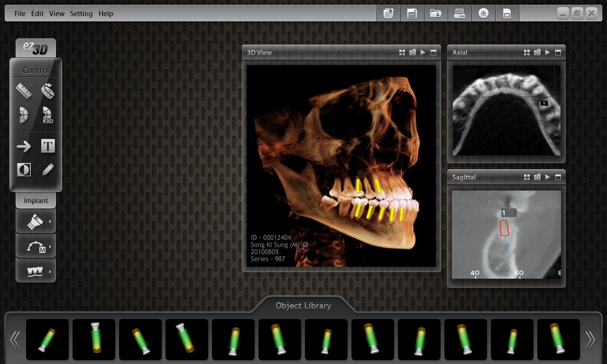
Task: Choose the 3D angle protractor tool
Action: pyautogui.click(x=47, y=115)
